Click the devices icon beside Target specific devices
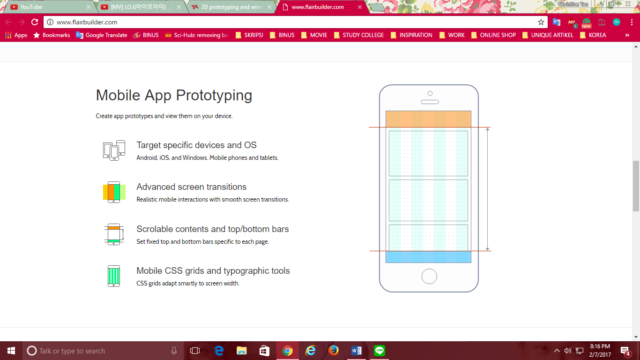The height and width of the screenshot is (360, 640). click(x=114, y=150)
